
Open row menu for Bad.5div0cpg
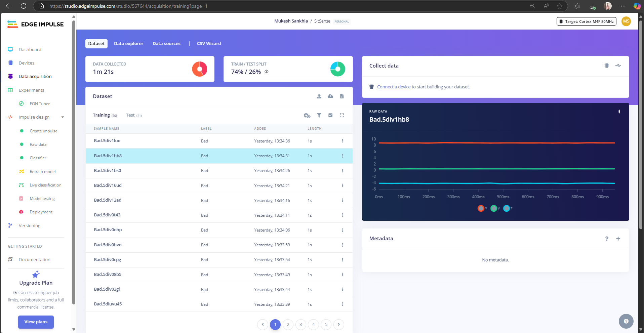click(343, 260)
